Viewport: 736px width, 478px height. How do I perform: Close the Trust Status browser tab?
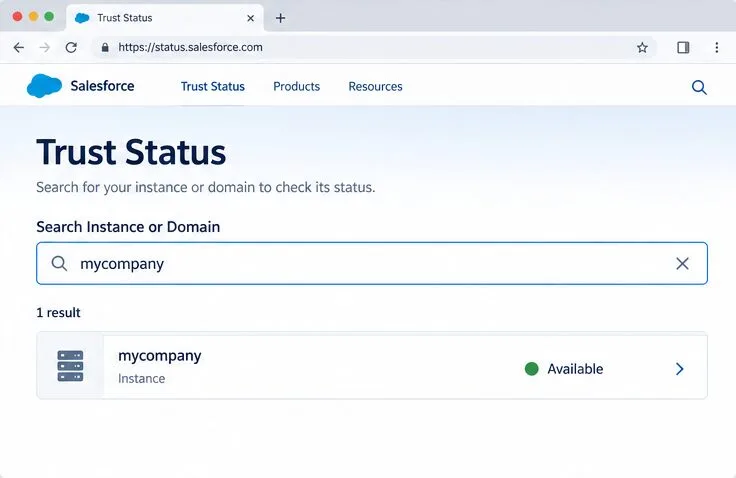tap(251, 18)
